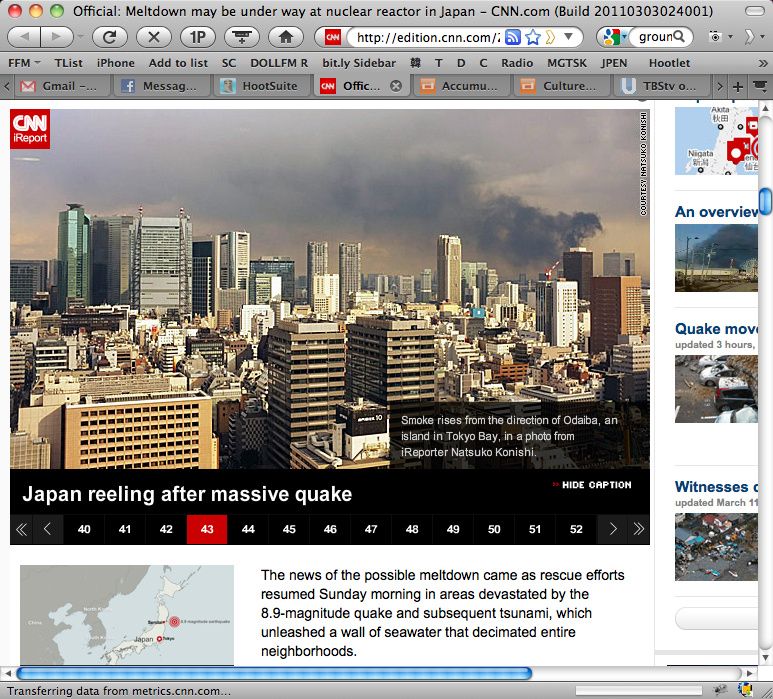Click the Japan earthquake map thumbnail
The height and width of the screenshot is (699, 773).
(127, 615)
